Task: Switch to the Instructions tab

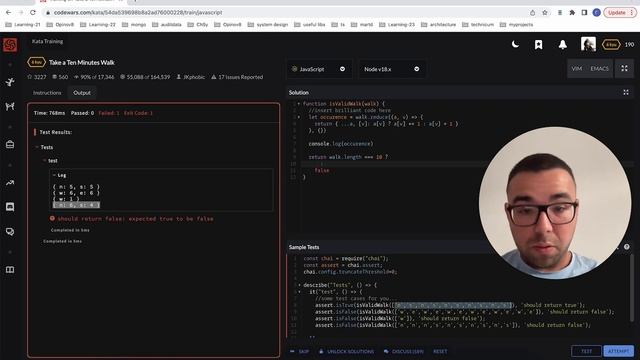Action: click(x=47, y=93)
